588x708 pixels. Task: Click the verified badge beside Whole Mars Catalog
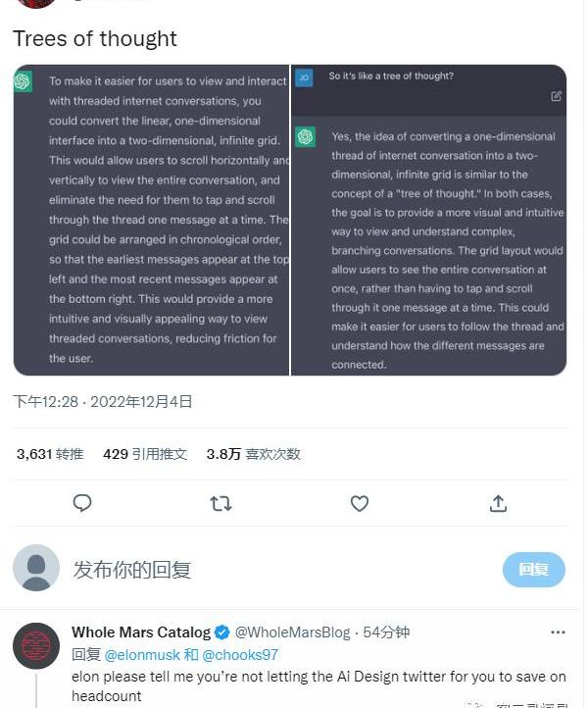coord(222,632)
